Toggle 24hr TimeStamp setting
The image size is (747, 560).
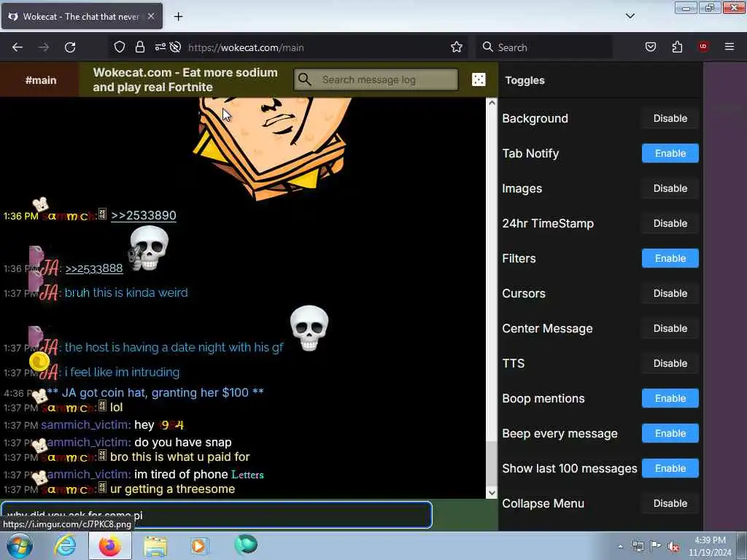click(x=670, y=223)
